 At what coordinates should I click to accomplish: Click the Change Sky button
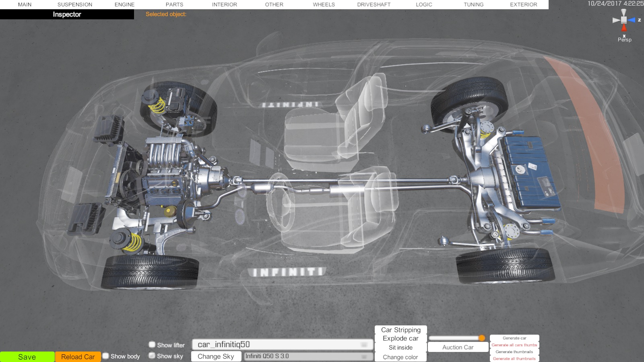(216, 356)
